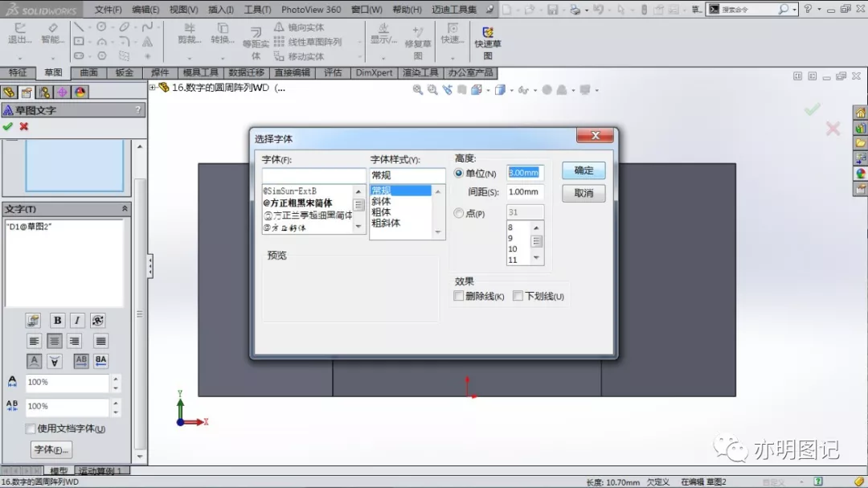Viewport: 868px width, 488px height.
Task: Click Linear Sketch Pattern tool
Action: pos(308,42)
